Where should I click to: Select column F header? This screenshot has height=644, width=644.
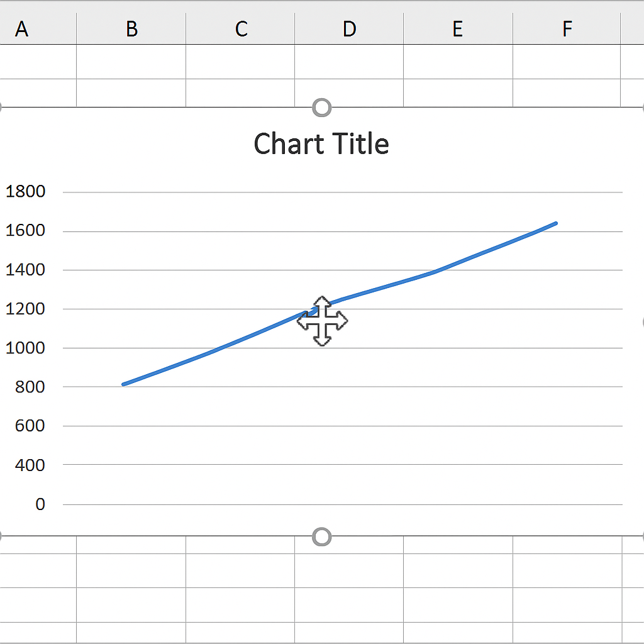567,28
